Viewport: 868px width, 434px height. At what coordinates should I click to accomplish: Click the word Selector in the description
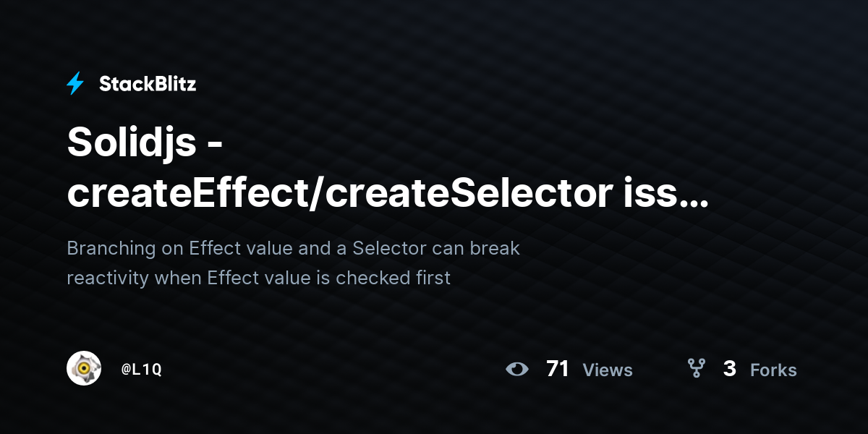tap(390, 248)
